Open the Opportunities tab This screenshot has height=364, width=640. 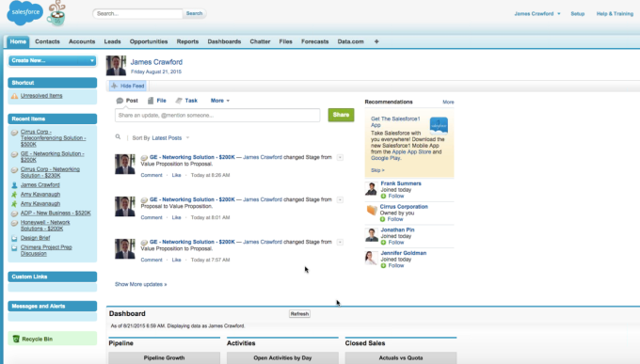(x=149, y=41)
